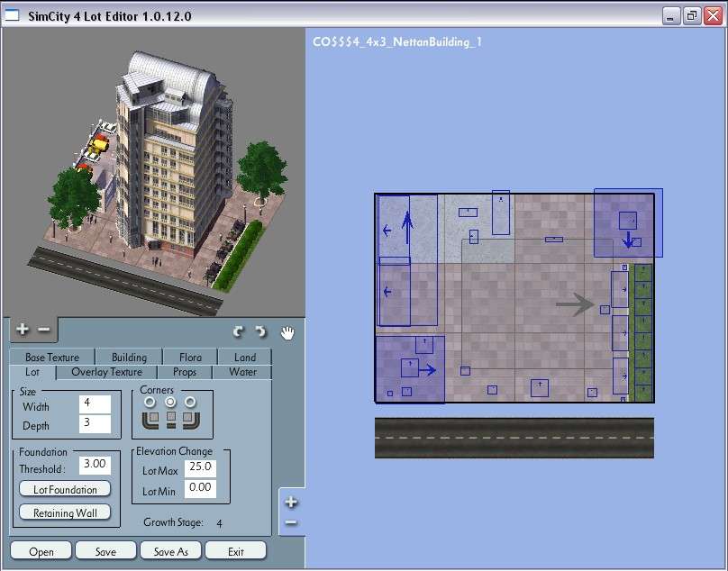The height and width of the screenshot is (571, 728).
Task: Select the Lot tab
Action: pos(32,372)
